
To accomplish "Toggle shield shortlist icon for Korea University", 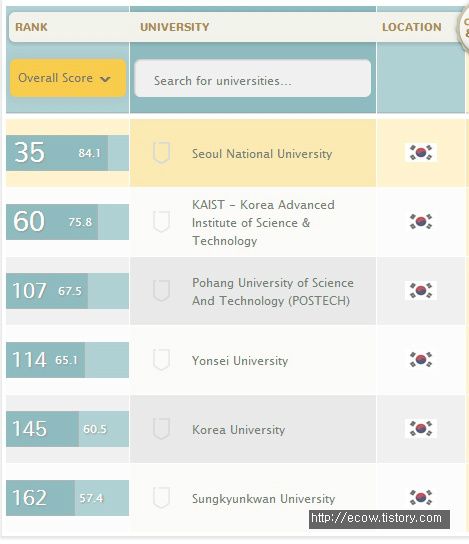I will click(162, 428).
